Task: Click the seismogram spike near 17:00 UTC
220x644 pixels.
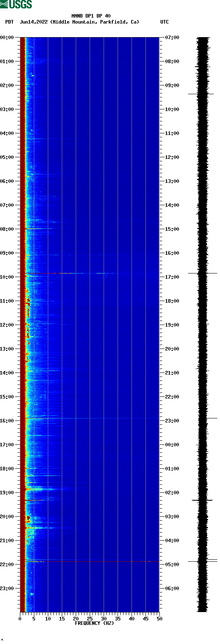Action: click(202, 273)
